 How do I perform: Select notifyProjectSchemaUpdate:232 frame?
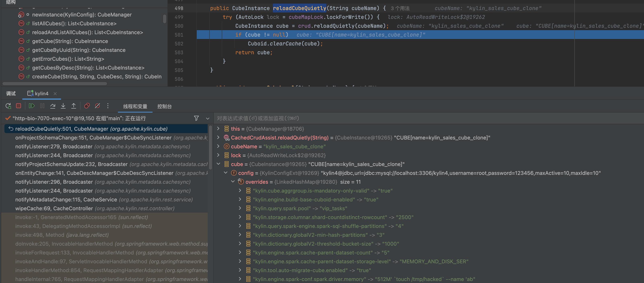(x=106, y=164)
